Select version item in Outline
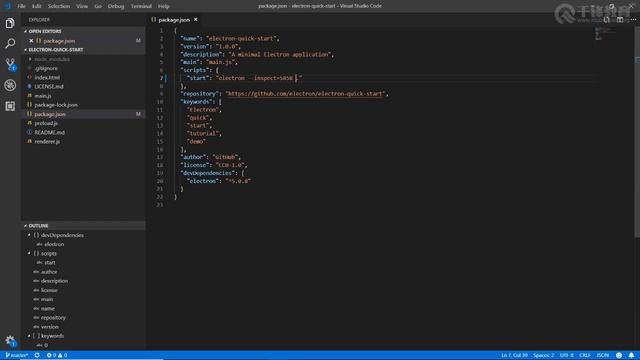The width and height of the screenshot is (640, 360). click(50, 327)
